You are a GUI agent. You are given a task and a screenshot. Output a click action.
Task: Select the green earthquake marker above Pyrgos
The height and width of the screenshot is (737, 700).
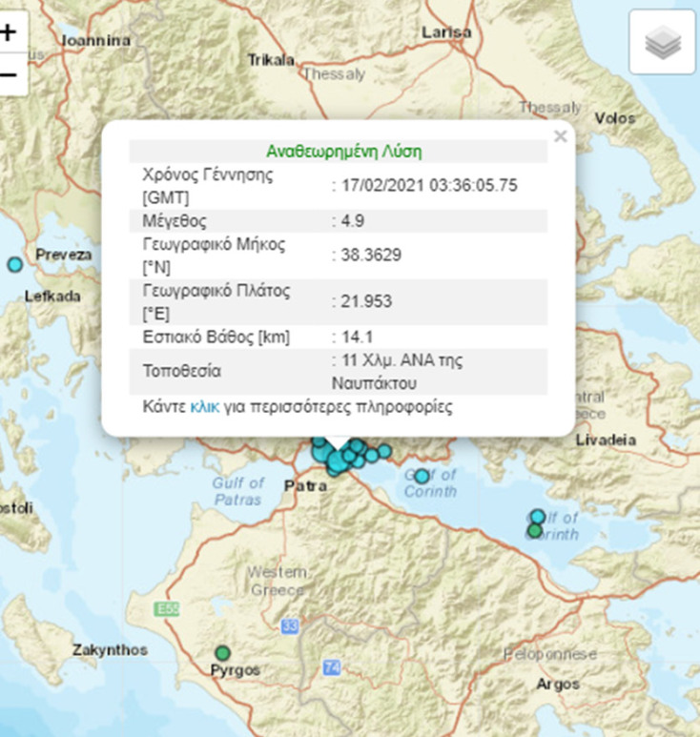click(x=222, y=653)
